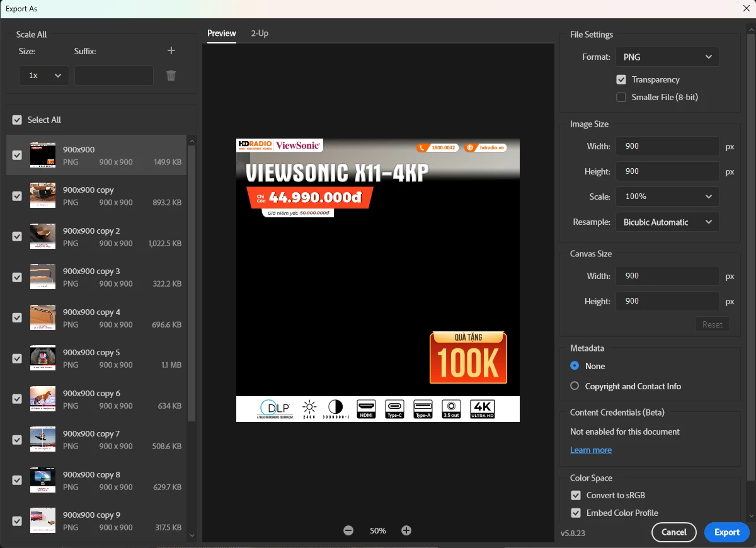Click the 1,022.5 KB file size text

pos(165,243)
